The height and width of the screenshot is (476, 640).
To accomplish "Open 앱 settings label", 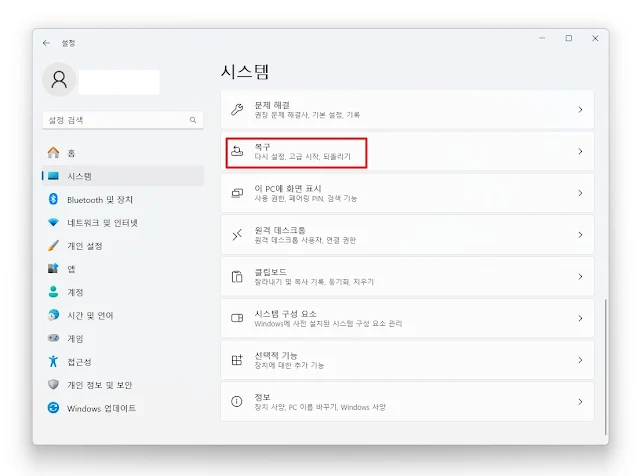I will (71, 269).
